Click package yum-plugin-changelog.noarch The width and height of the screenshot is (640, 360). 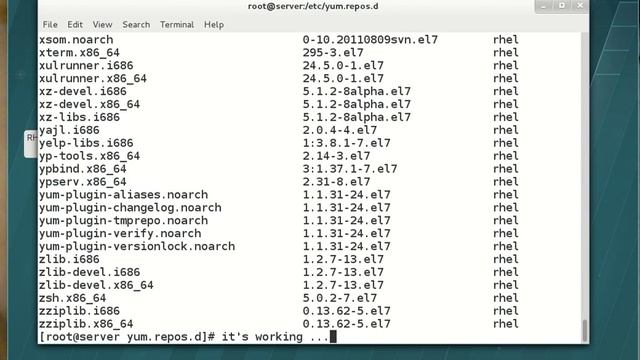click(130, 208)
